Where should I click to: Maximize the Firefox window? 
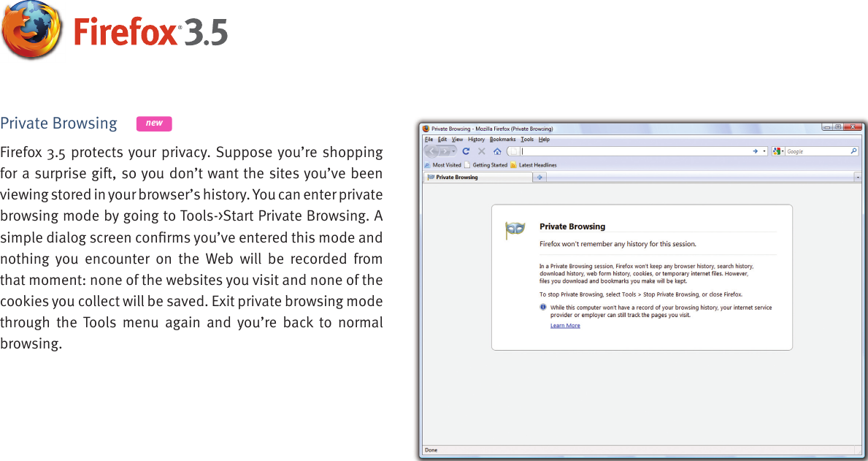[x=837, y=127]
